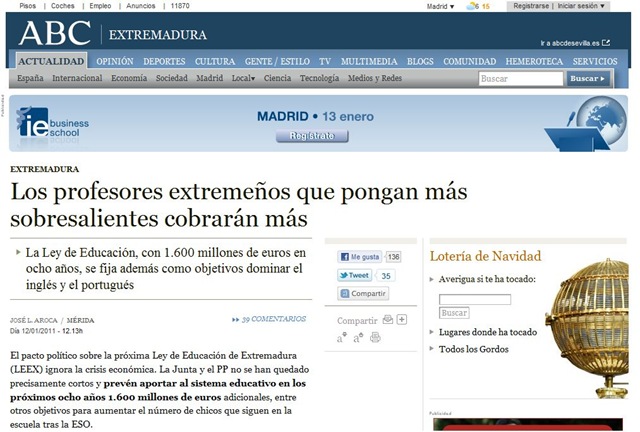640x432 pixels.
Task: Open the BLOGS section
Action: coord(420,62)
